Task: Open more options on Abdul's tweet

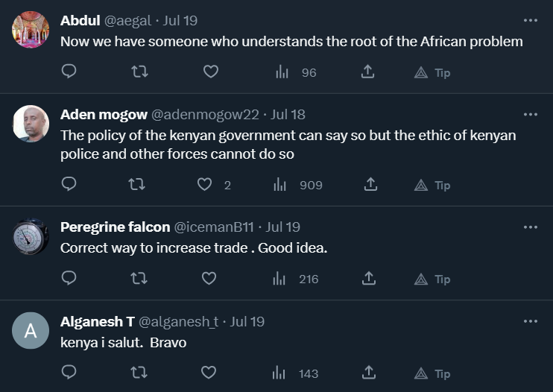Action: [530, 20]
